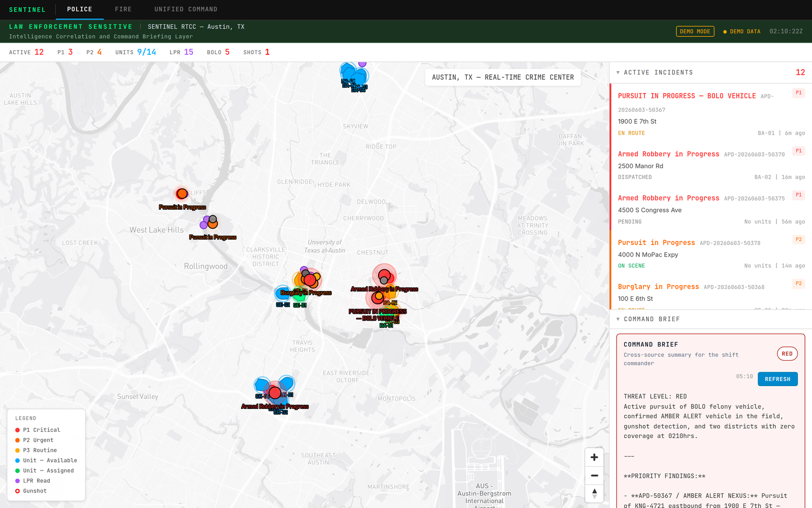The height and width of the screenshot is (508, 812).
Task: Open the Unified Command tab
Action: coord(186,9)
